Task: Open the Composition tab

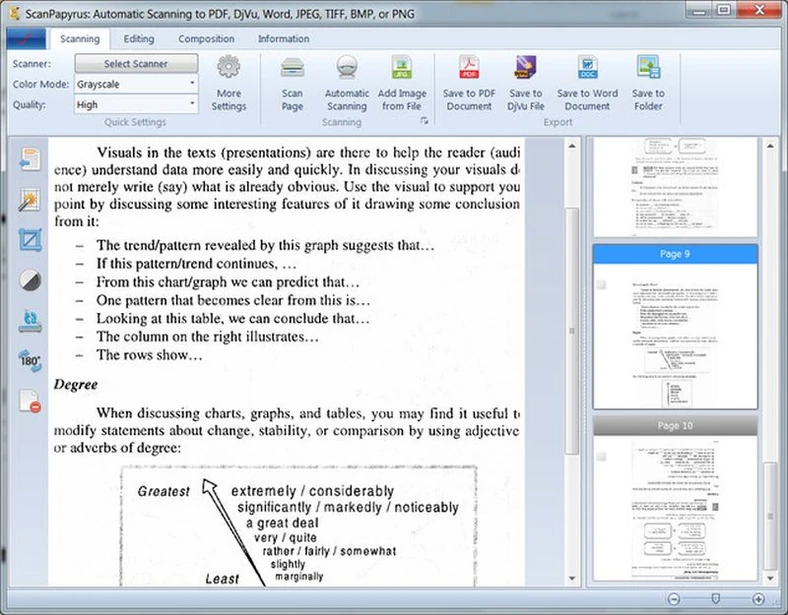Action: (206, 39)
